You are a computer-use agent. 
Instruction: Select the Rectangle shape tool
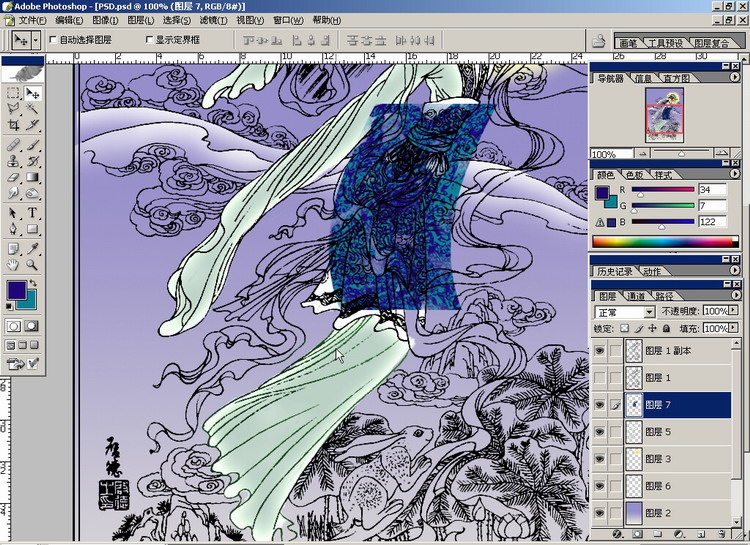33,229
